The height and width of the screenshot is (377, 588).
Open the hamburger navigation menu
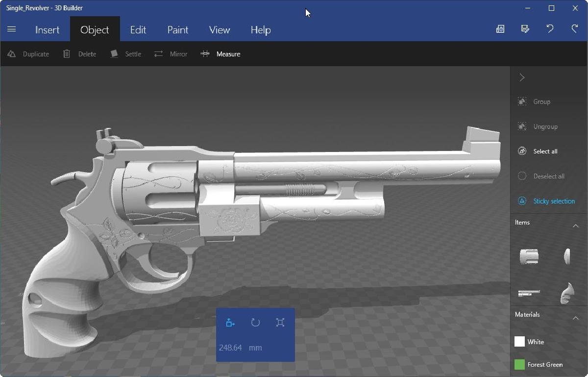[x=12, y=29]
